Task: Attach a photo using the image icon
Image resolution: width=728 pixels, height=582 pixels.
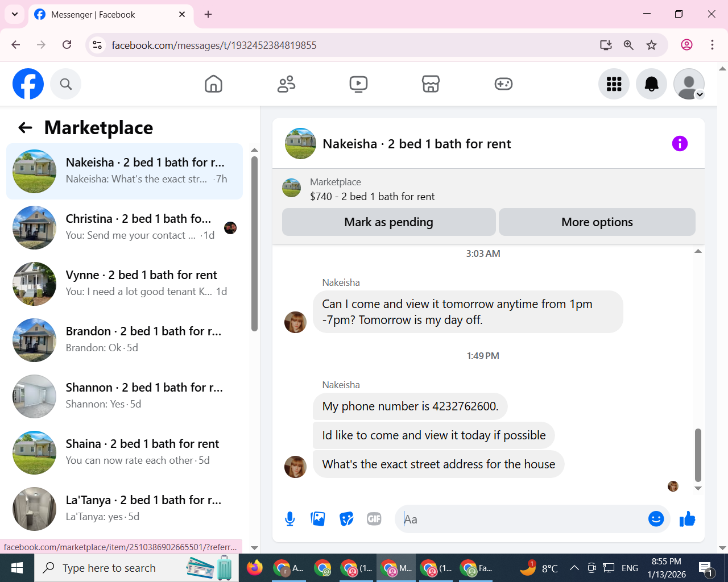Action: click(318, 519)
